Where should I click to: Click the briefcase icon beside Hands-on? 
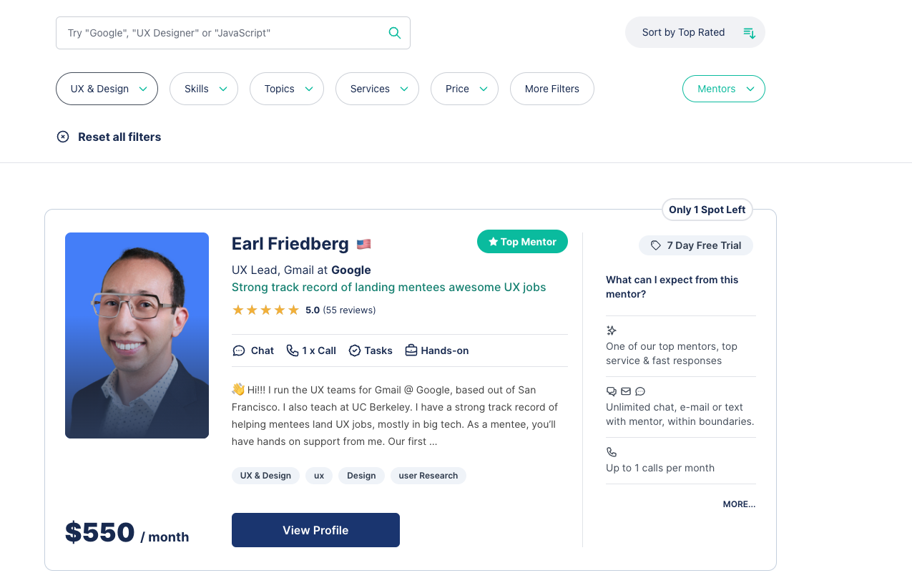point(411,350)
